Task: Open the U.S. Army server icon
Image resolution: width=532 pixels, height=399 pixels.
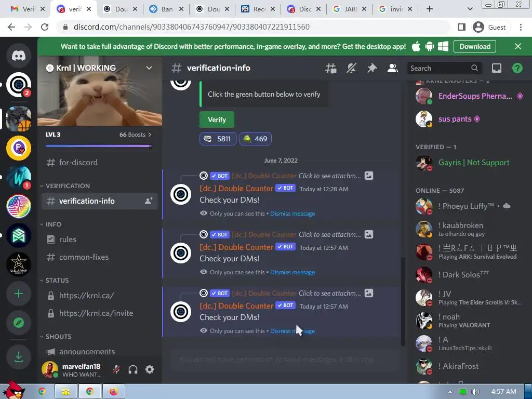Action: (x=19, y=264)
